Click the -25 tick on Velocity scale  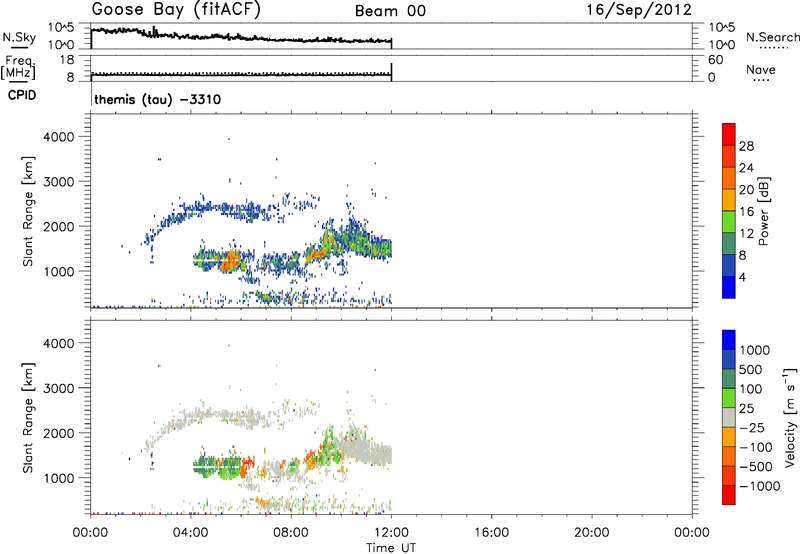pos(752,427)
